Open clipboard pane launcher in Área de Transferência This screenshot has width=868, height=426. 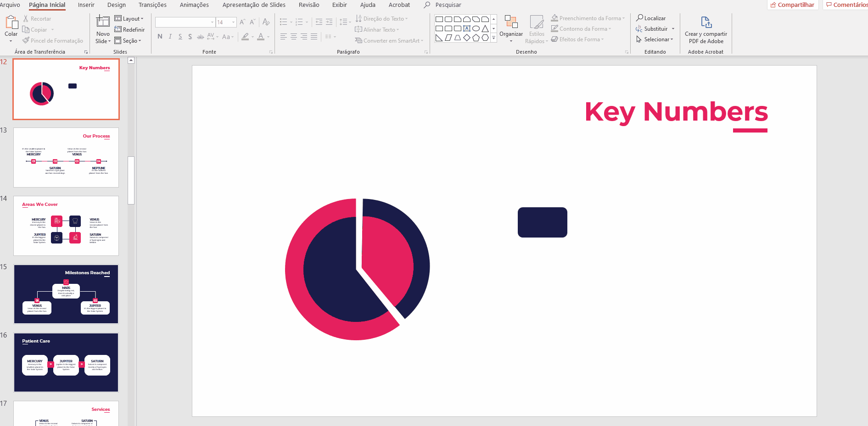86,52
